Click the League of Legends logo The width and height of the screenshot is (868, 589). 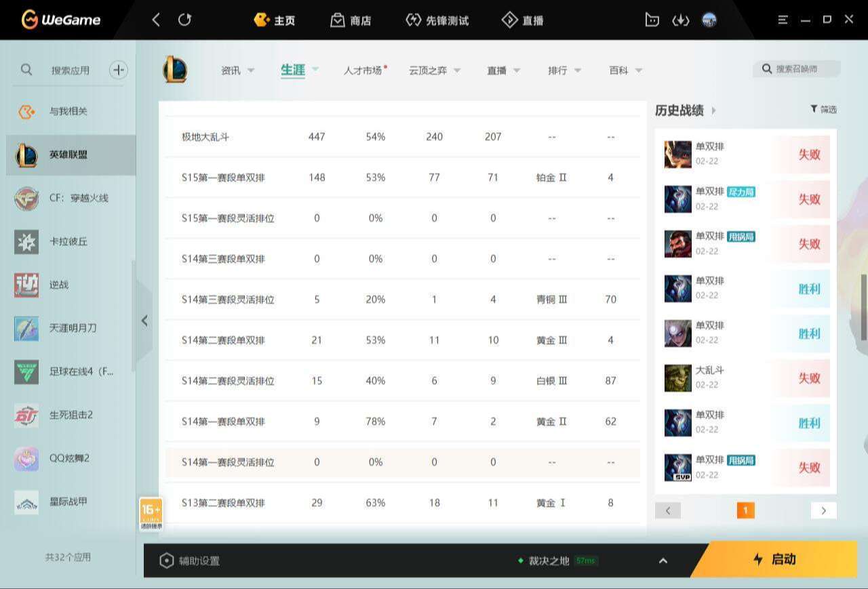click(x=175, y=70)
